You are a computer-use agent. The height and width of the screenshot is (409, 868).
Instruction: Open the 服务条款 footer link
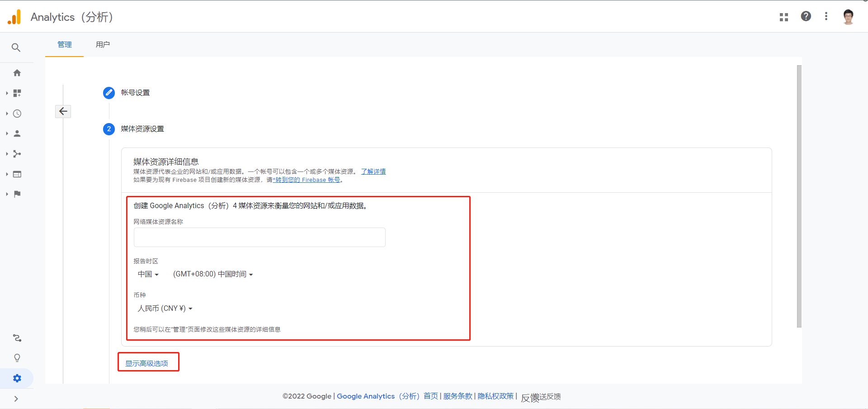458,396
